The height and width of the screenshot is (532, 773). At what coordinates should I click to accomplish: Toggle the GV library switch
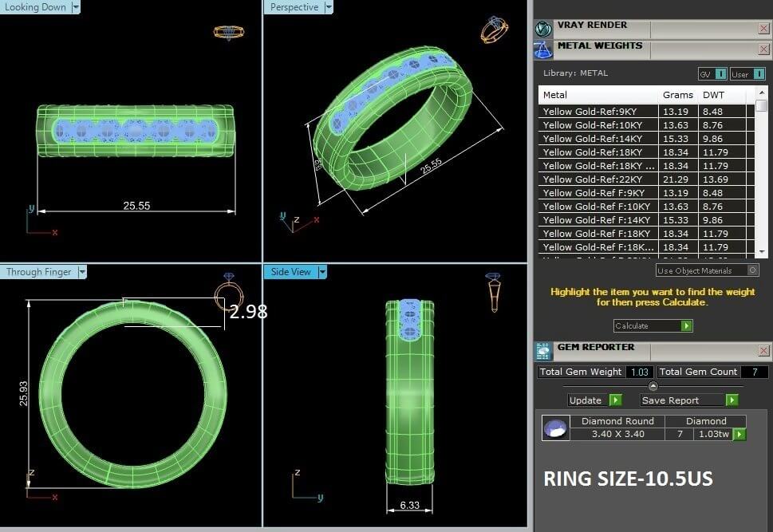tap(720, 74)
